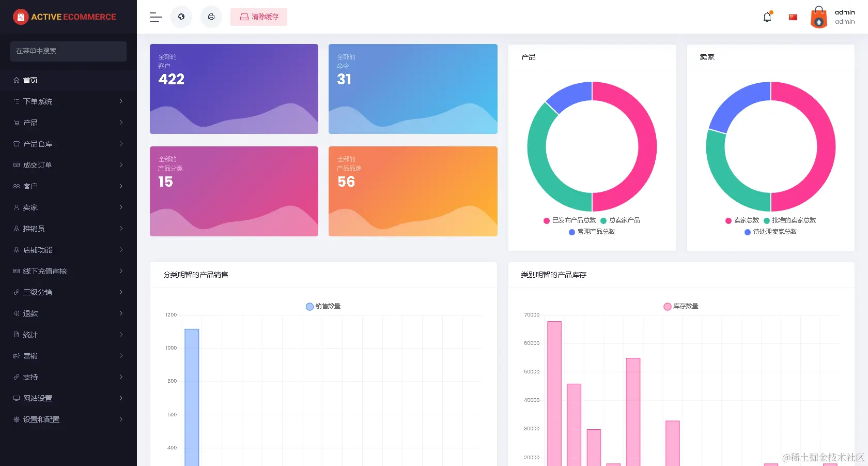Viewport: 868px width, 466px height.
Task: Click the 退款 refund icon
Action: [x=17, y=313]
